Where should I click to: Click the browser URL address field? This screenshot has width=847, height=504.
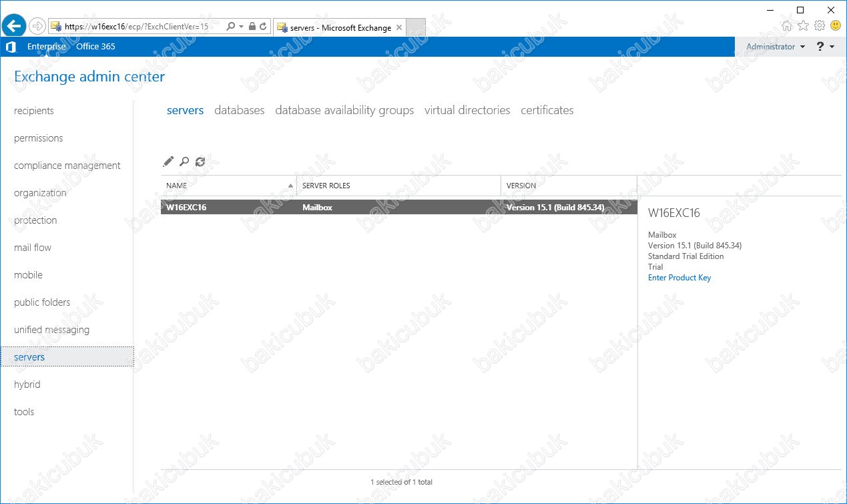point(137,27)
